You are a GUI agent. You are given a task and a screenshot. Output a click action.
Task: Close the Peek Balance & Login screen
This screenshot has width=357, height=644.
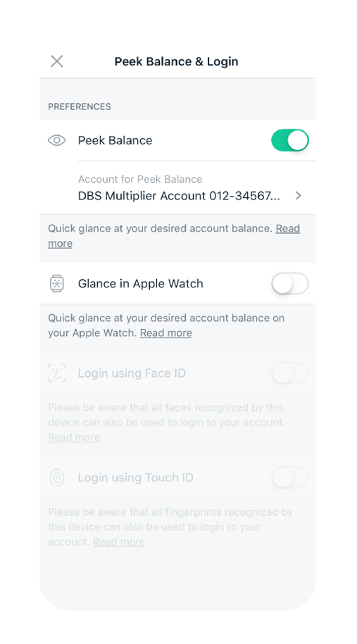(56, 61)
